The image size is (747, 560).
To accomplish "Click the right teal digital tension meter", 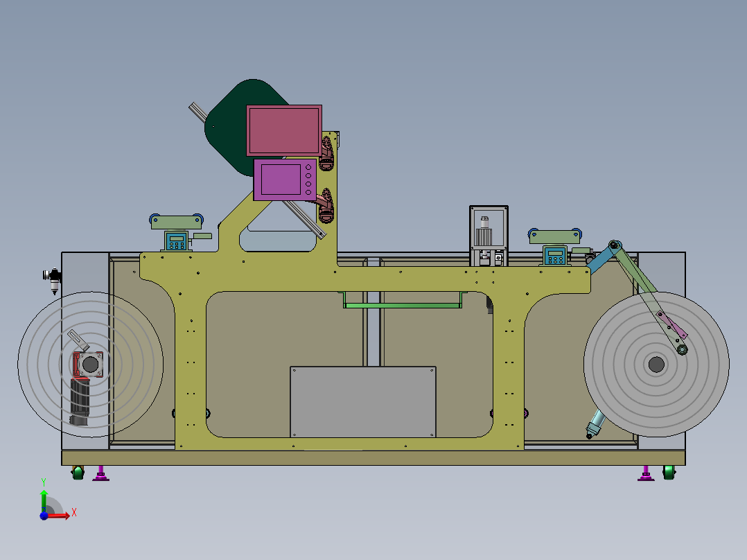I will (x=556, y=255).
